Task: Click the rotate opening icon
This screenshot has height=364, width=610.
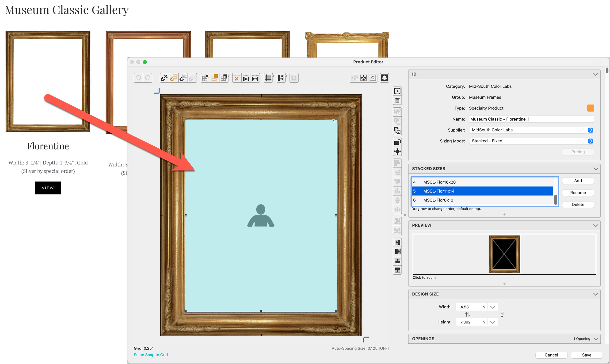Action: (x=397, y=142)
